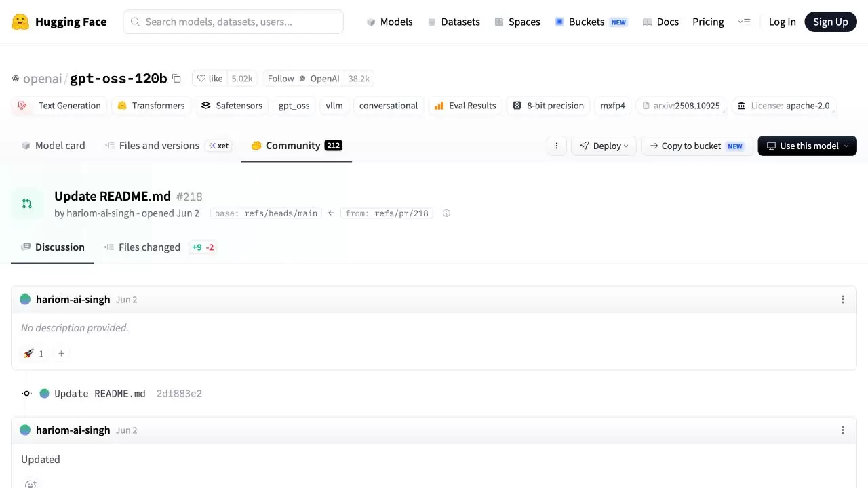Go to Models in top navigation

coord(389,22)
